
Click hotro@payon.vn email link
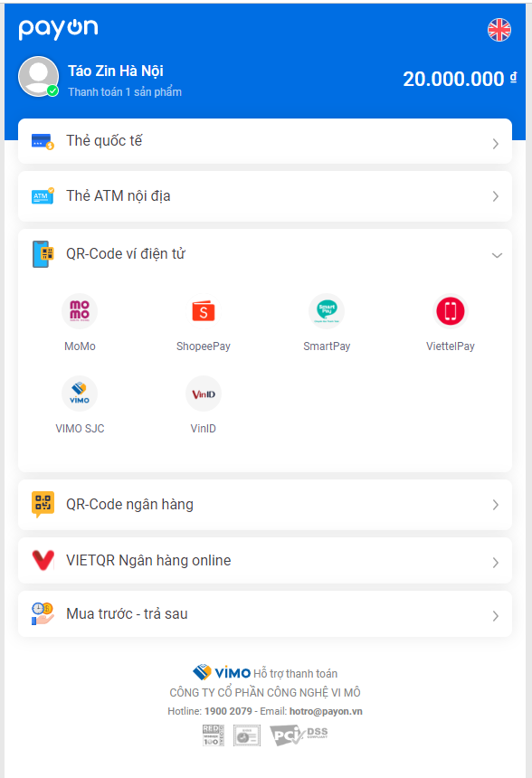point(326,711)
